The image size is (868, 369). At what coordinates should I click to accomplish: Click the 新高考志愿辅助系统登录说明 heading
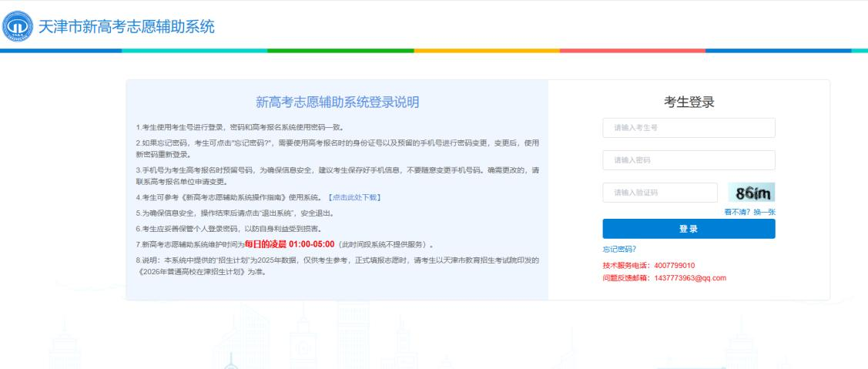click(337, 102)
